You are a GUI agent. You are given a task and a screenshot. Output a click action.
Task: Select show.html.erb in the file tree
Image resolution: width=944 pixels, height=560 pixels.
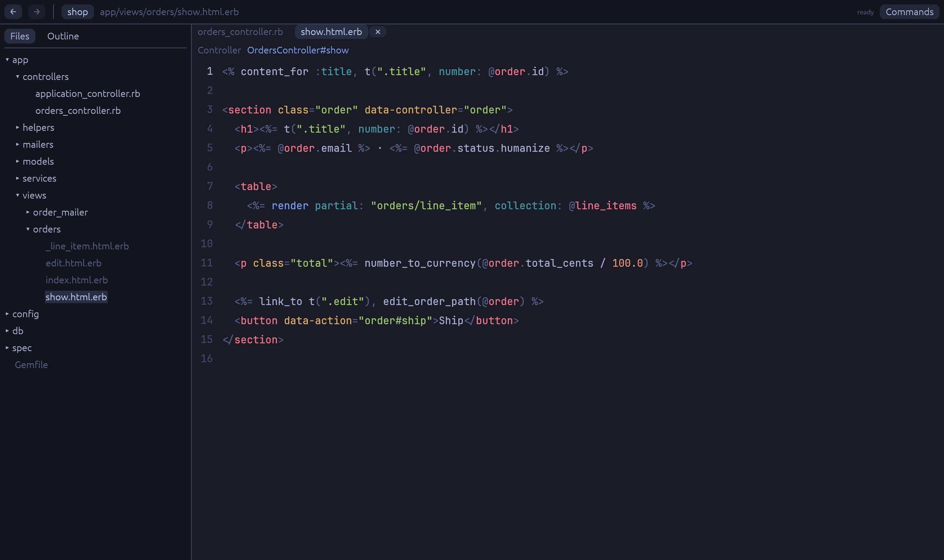pyautogui.click(x=76, y=297)
